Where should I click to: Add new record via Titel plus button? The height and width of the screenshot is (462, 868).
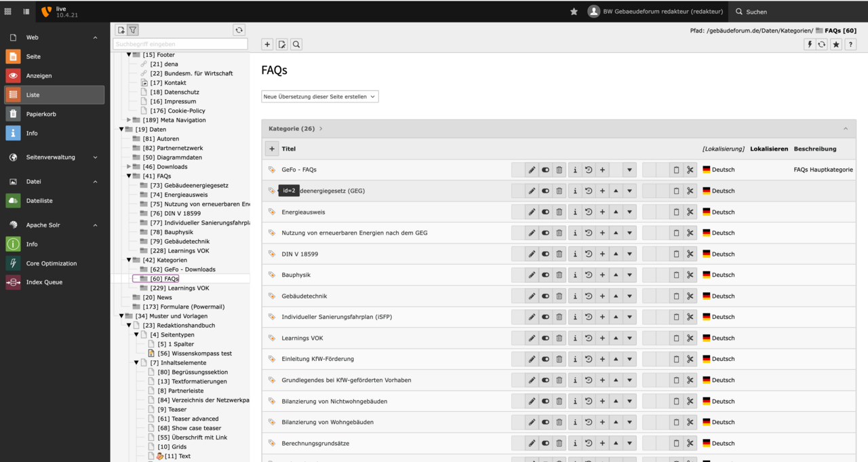click(x=272, y=149)
